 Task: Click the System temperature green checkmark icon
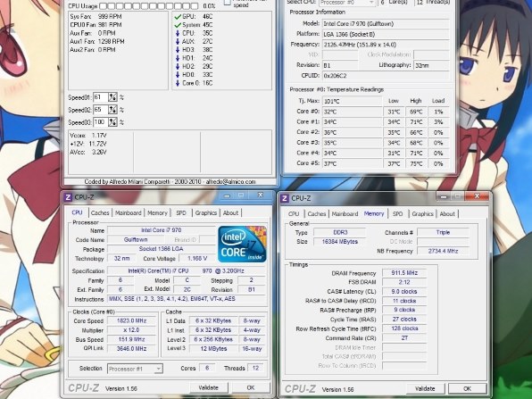point(178,25)
